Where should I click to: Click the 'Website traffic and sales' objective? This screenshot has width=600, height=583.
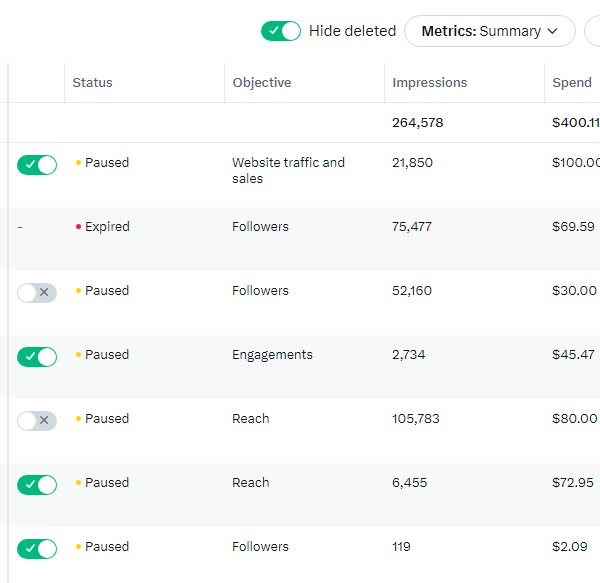point(289,171)
